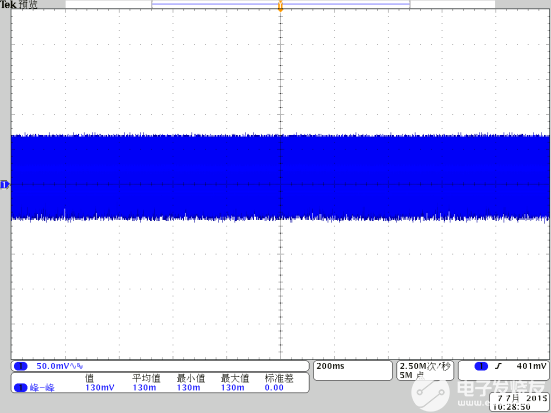Click the 401mV trigger level readout
The height and width of the screenshot is (413, 551).
(531, 366)
